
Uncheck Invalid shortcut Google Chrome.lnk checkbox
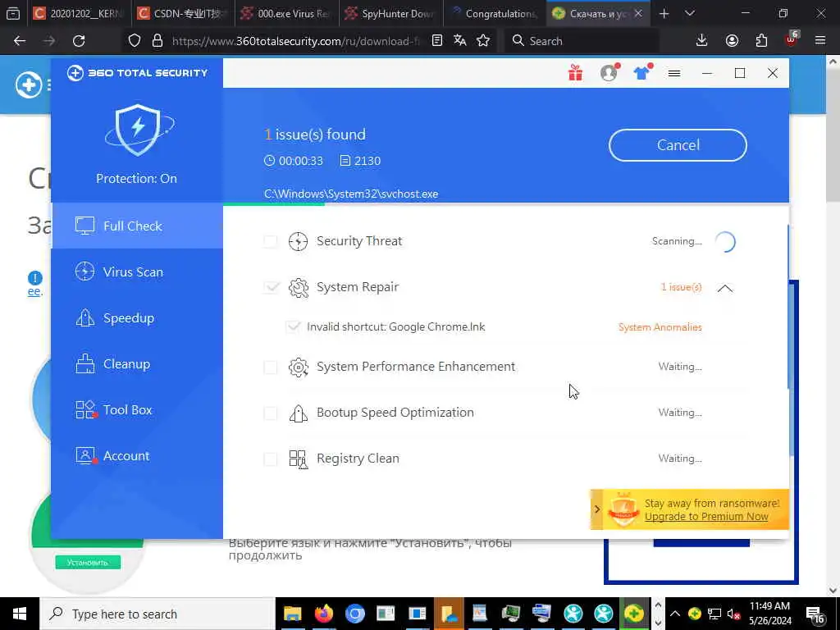click(x=294, y=326)
